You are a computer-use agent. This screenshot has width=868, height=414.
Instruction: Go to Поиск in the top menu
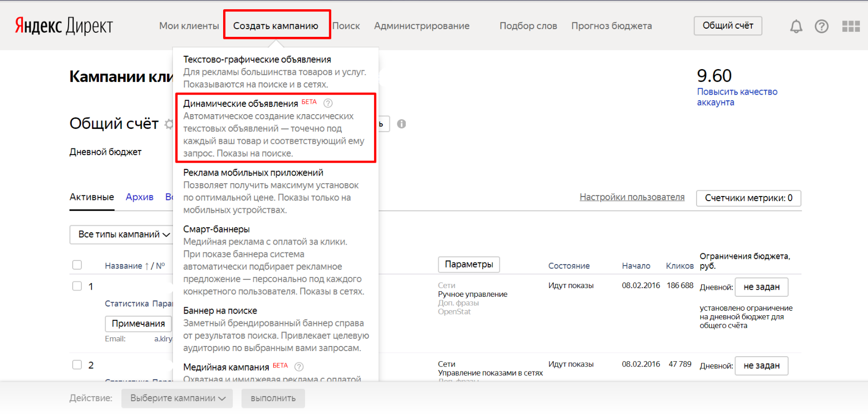tap(346, 26)
